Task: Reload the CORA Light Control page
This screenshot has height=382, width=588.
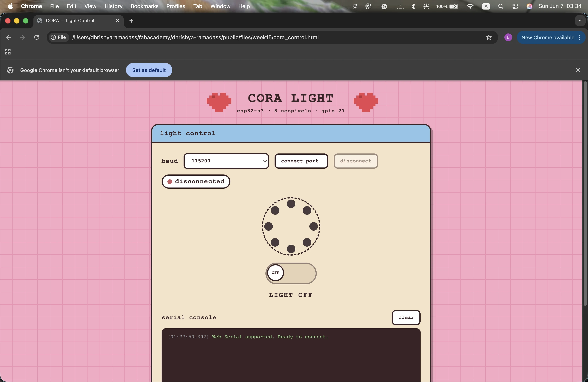Action: [37, 37]
